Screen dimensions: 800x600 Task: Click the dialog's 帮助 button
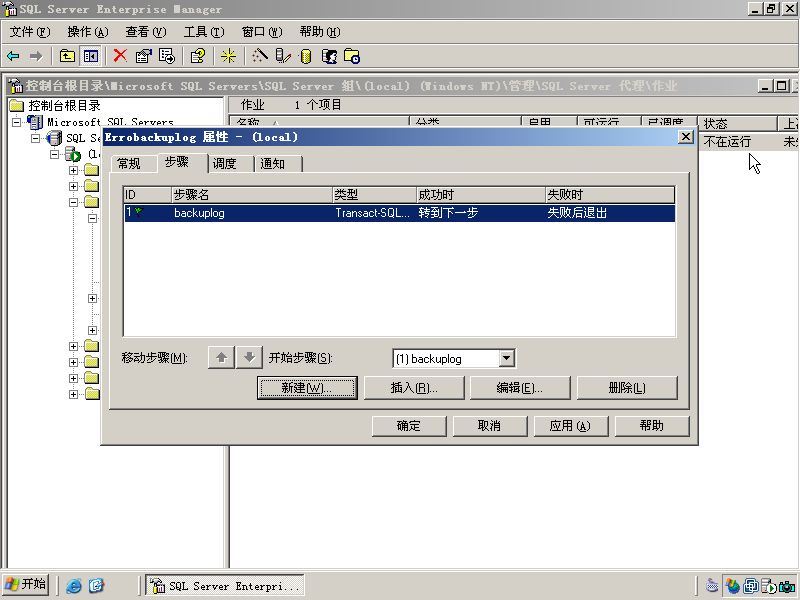coord(652,426)
